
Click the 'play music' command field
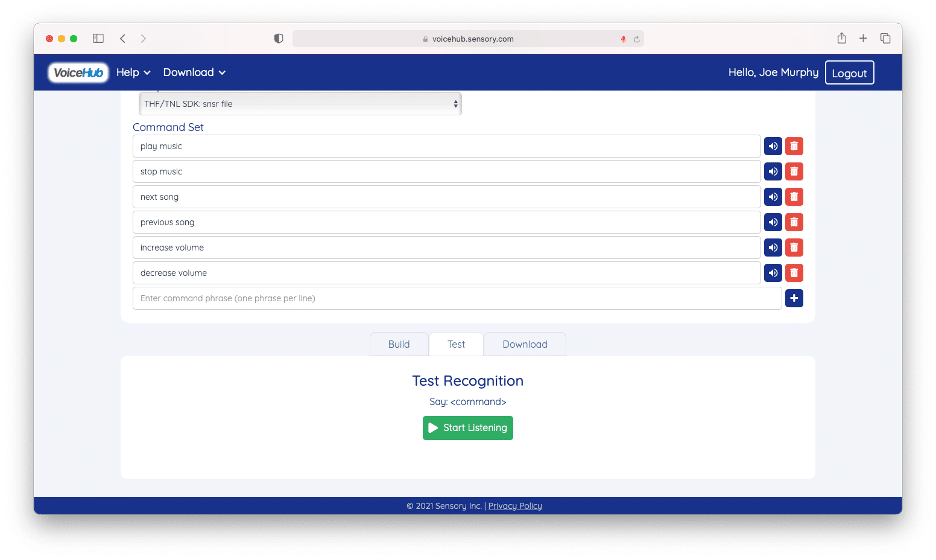point(447,146)
